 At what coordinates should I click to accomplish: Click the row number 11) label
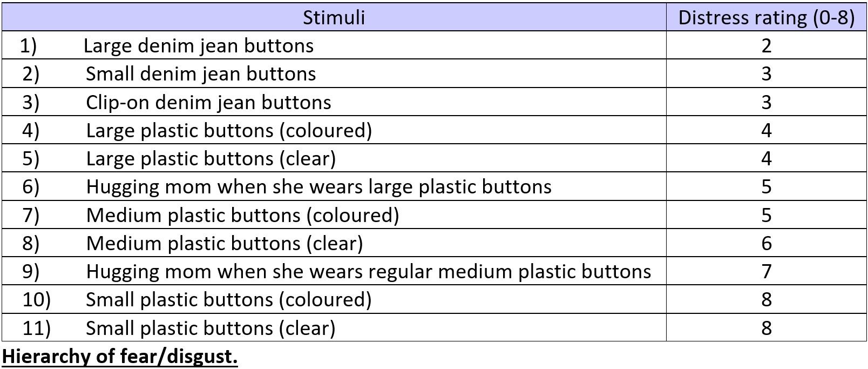[36, 328]
